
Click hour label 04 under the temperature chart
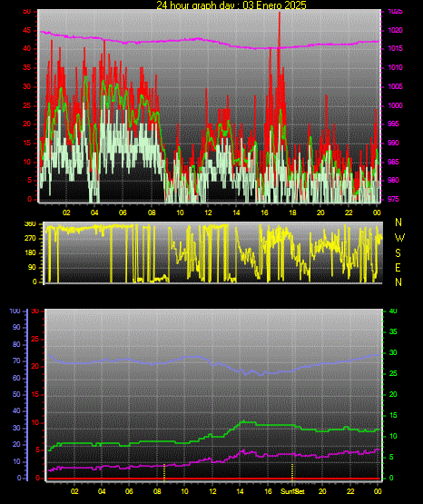[102, 491]
